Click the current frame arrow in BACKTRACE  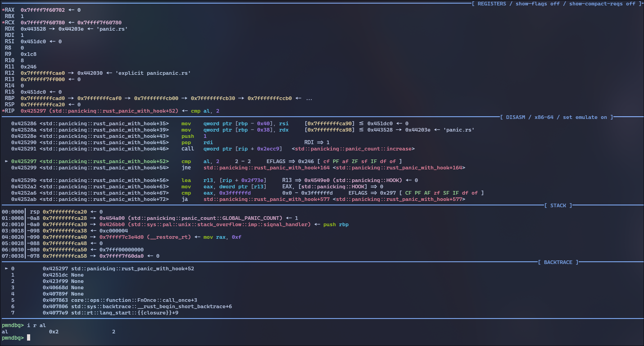click(x=6, y=269)
